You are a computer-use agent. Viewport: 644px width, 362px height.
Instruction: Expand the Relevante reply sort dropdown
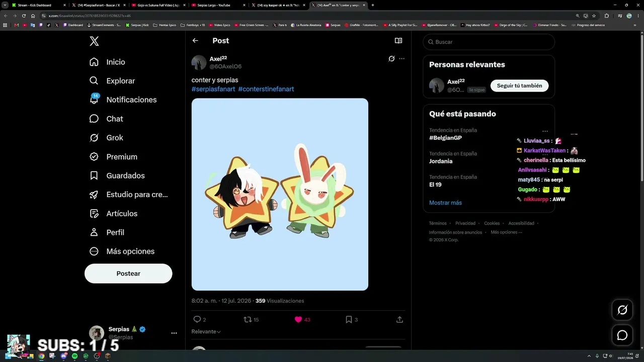coord(206,332)
